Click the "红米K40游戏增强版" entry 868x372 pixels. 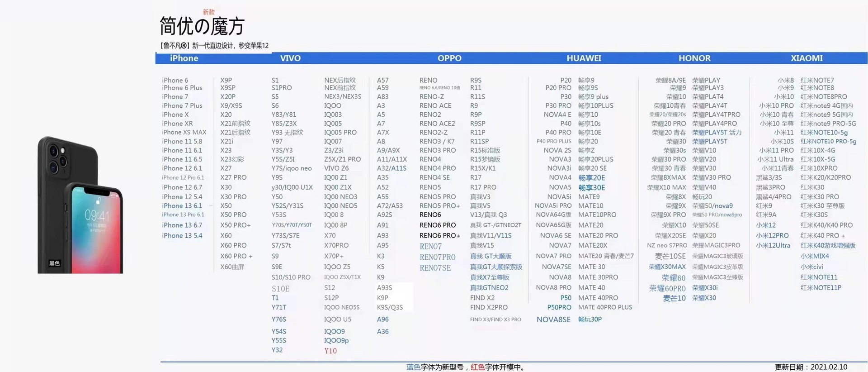coord(828,245)
